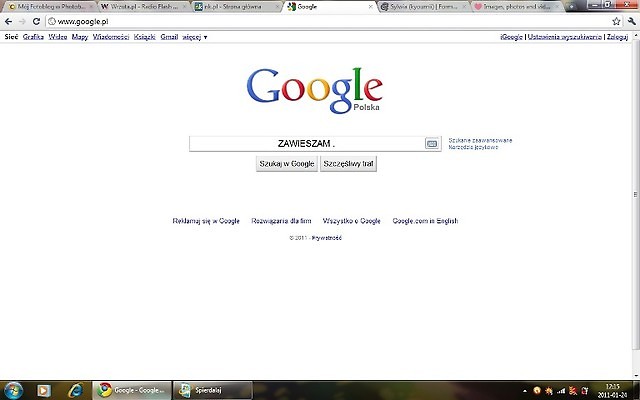640x400 pixels.
Task: Open Ustawienia wyszukiwania link
Action: point(564,37)
